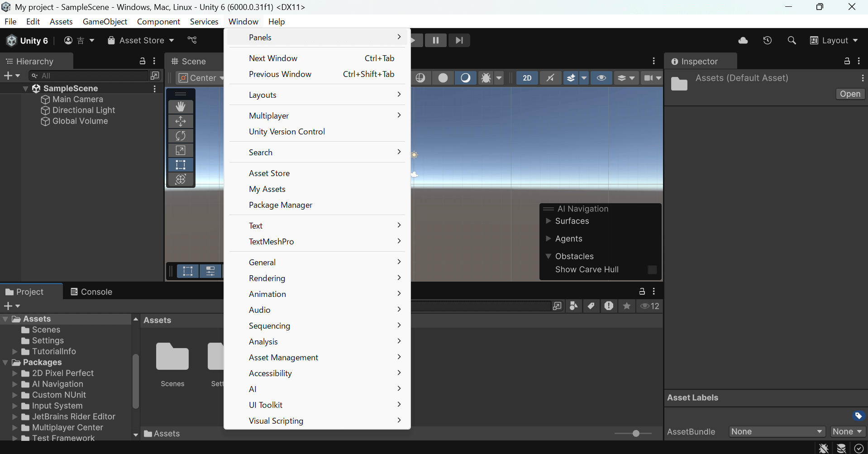Expand Agents in AI Navigation overlay
This screenshot has width=868, height=454.
tap(548, 239)
